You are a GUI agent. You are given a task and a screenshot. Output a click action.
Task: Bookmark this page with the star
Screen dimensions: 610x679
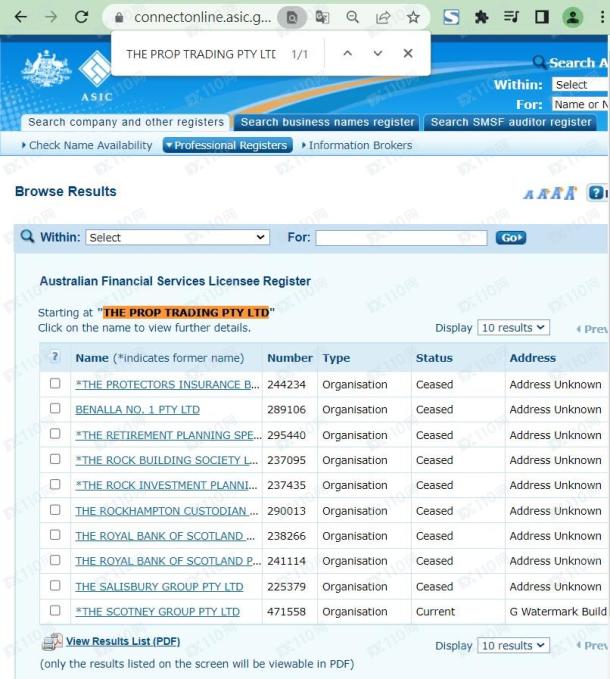click(x=413, y=17)
